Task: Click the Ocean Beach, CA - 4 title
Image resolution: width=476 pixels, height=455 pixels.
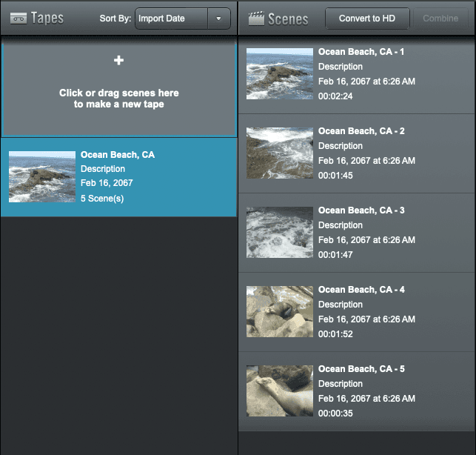Action: click(361, 290)
